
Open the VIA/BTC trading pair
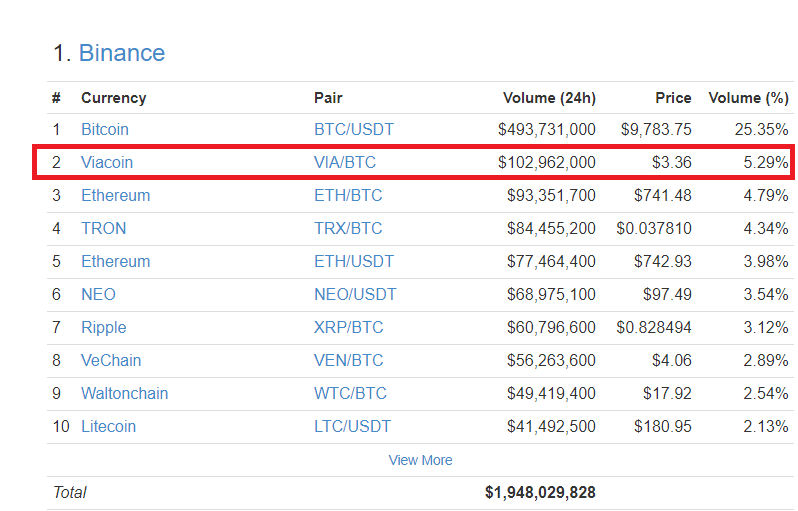coord(345,162)
